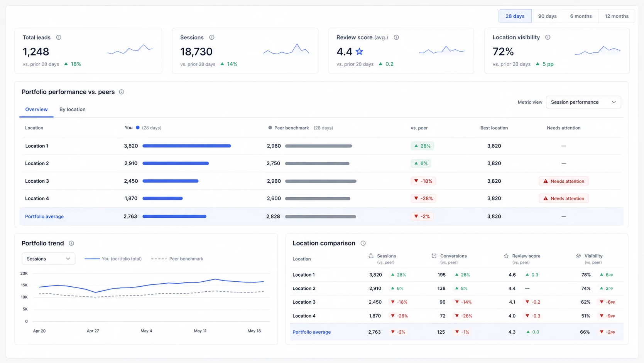Click the Conversions column icon
The height and width of the screenshot is (363, 644).
[x=434, y=256]
